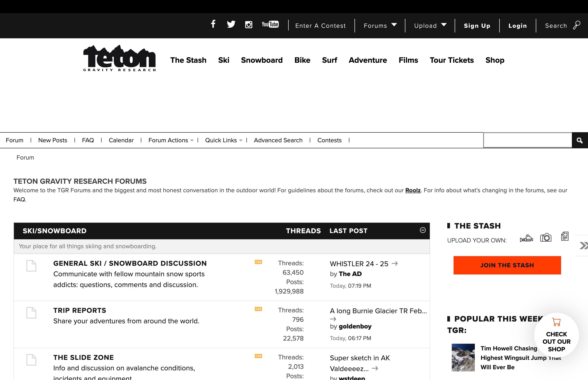Open the Trip Reports forum title
The width and height of the screenshot is (588, 380).
tap(80, 310)
